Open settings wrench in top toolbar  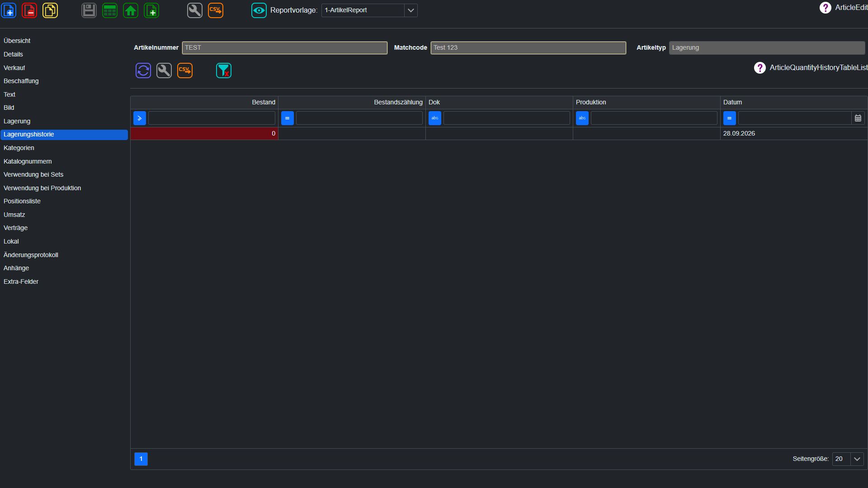pos(195,10)
